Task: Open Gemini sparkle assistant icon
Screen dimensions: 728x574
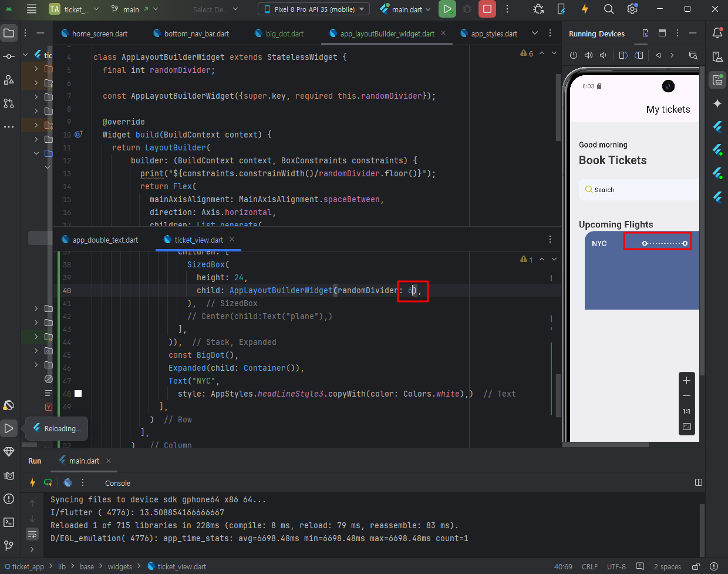Action: pos(717,103)
